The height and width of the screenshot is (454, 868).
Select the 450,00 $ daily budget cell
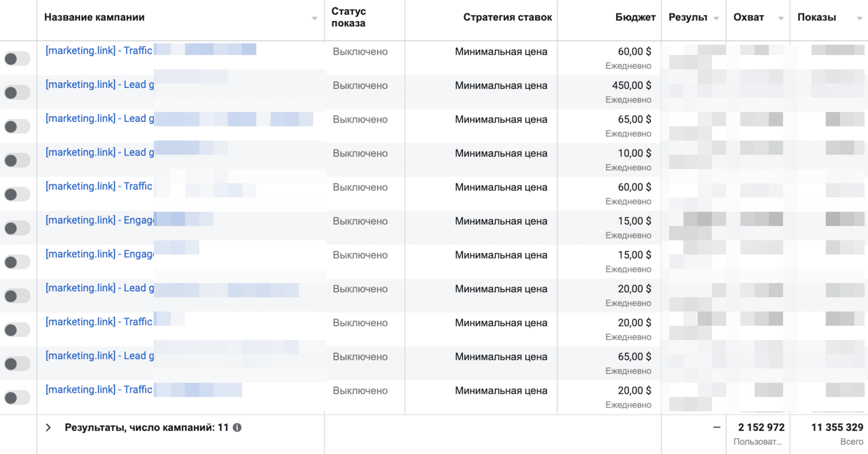634,86
